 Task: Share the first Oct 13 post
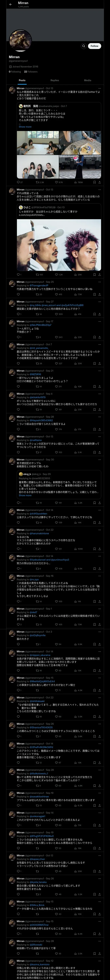(100, 182)
